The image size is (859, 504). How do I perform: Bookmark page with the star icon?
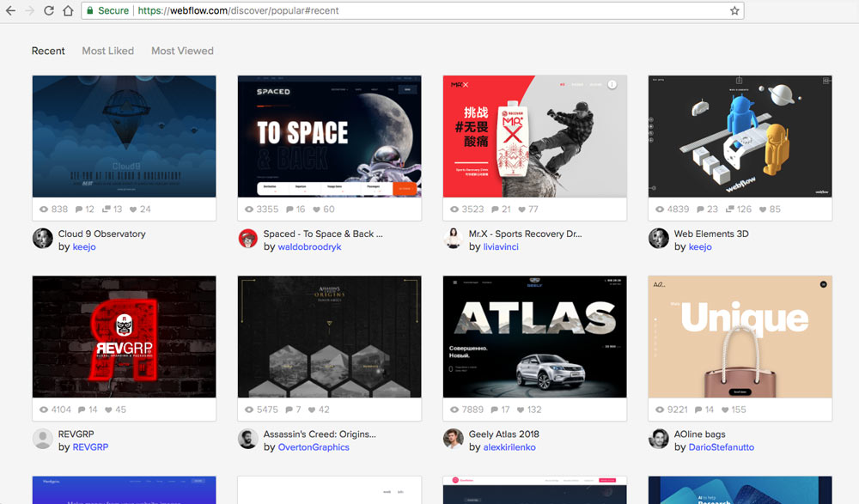734,10
